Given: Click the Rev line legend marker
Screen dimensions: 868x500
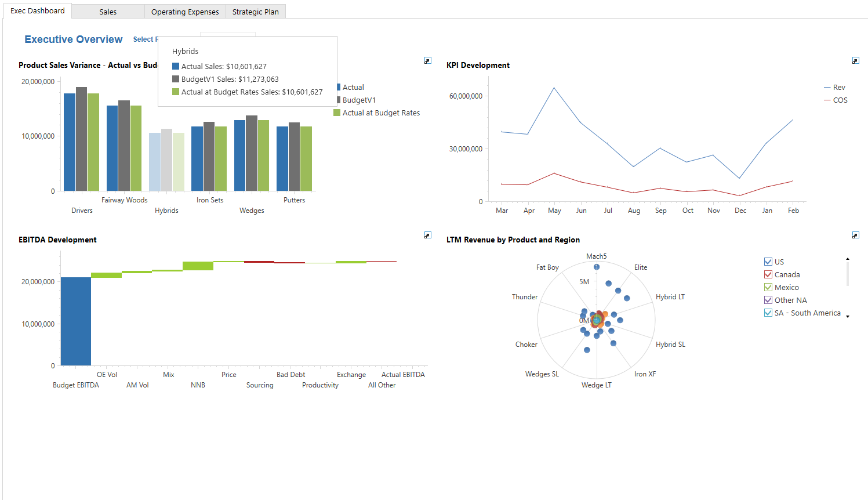Looking at the screenshot, I should pyautogui.click(x=827, y=88).
